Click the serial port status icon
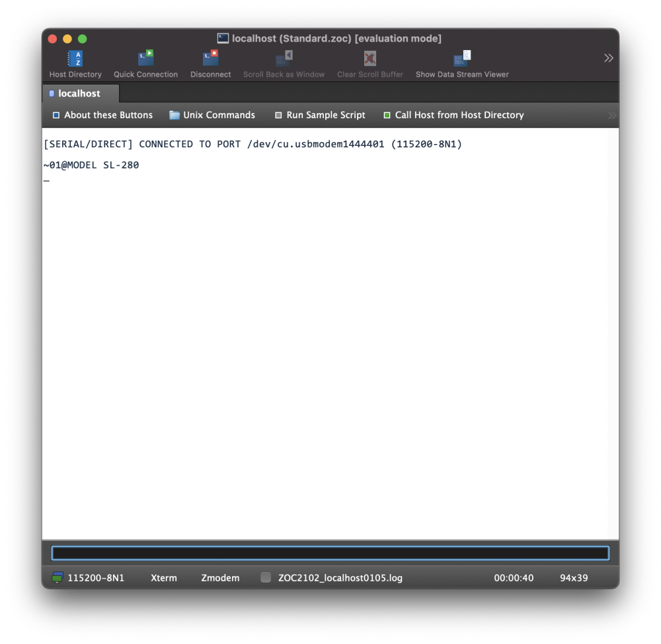The width and height of the screenshot is (661, 644). (58, 577)
